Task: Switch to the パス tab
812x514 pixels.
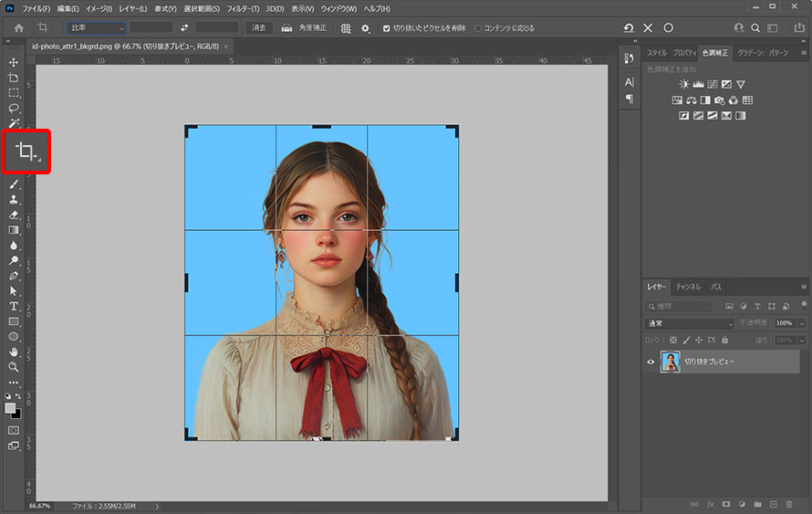Action: click(716, 287)
